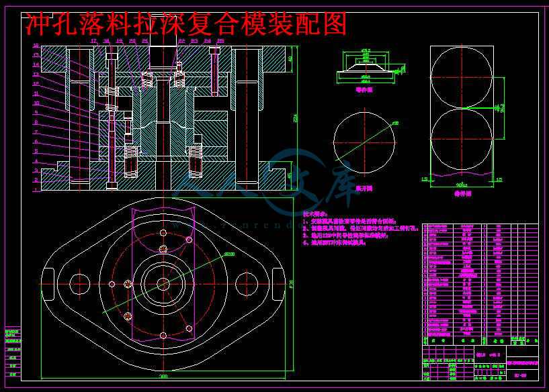Click part label 18 above section view
549x392 pixels.
click(x=106, y=41)
